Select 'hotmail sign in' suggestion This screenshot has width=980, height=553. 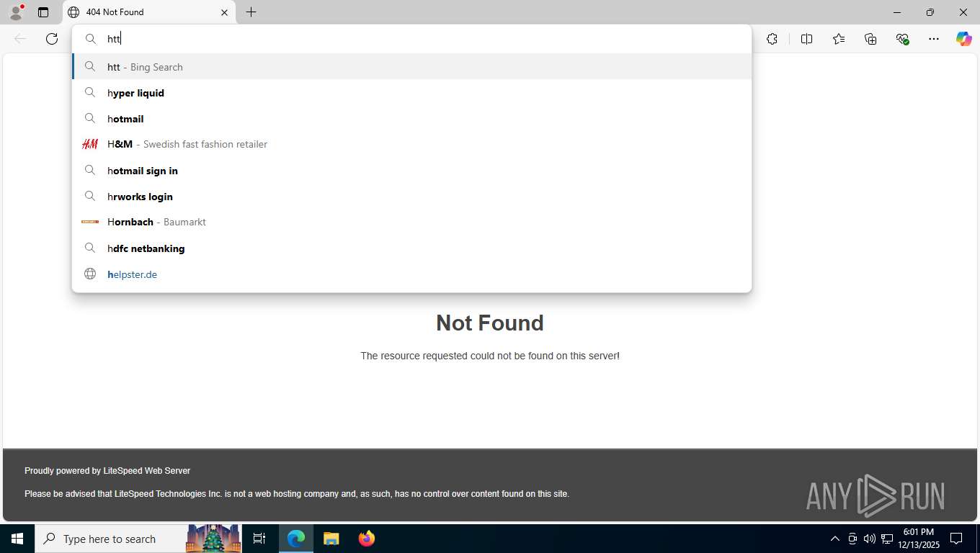tap(411, 171)
